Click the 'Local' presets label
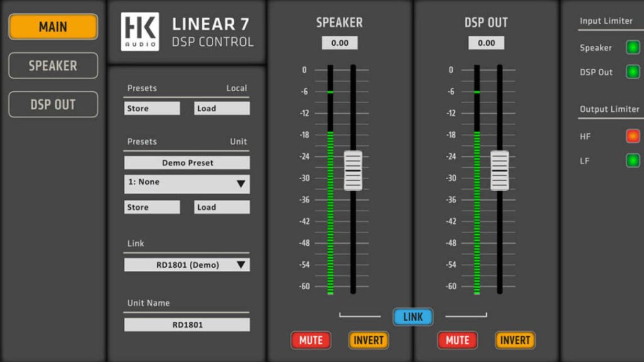Image resolution: width=644 pixels, height=362 pixels. [x=236, y=88]
